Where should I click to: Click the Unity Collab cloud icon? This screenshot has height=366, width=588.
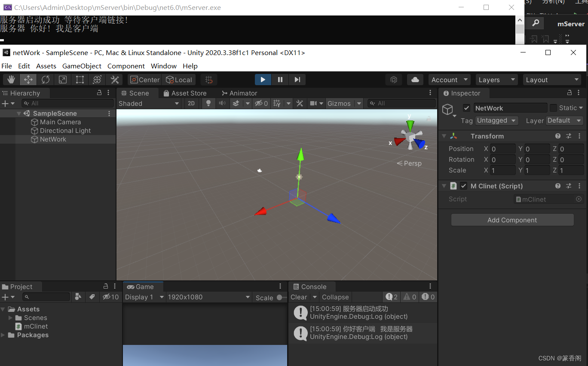coord(415,80)
